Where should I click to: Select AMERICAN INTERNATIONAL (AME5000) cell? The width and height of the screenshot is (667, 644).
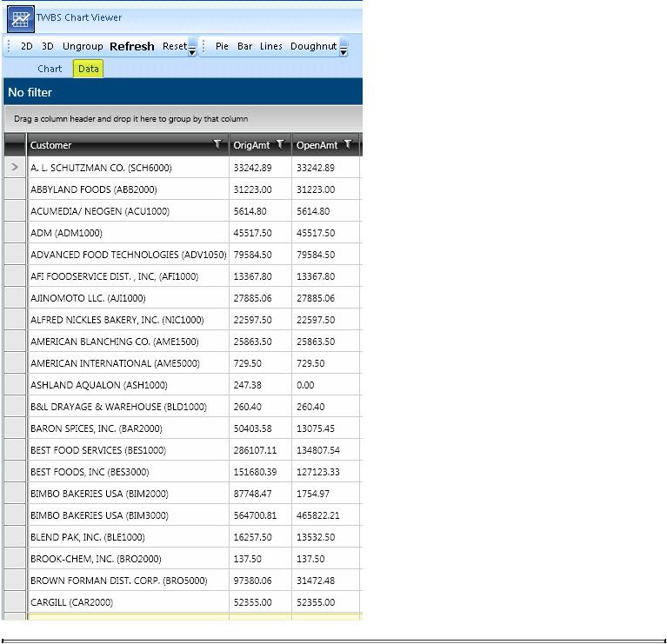(x=128, y=363)
